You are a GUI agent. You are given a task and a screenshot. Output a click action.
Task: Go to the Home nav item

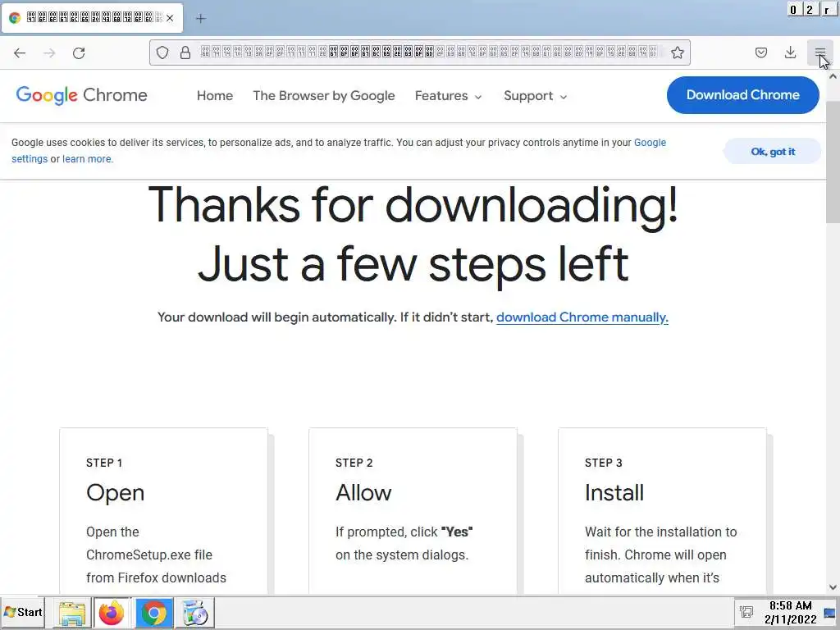tap(215, 95)
